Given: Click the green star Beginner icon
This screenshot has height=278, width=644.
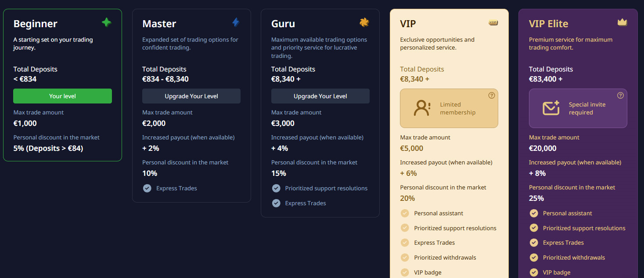Looking at the screenshot, I should point(106,22).
